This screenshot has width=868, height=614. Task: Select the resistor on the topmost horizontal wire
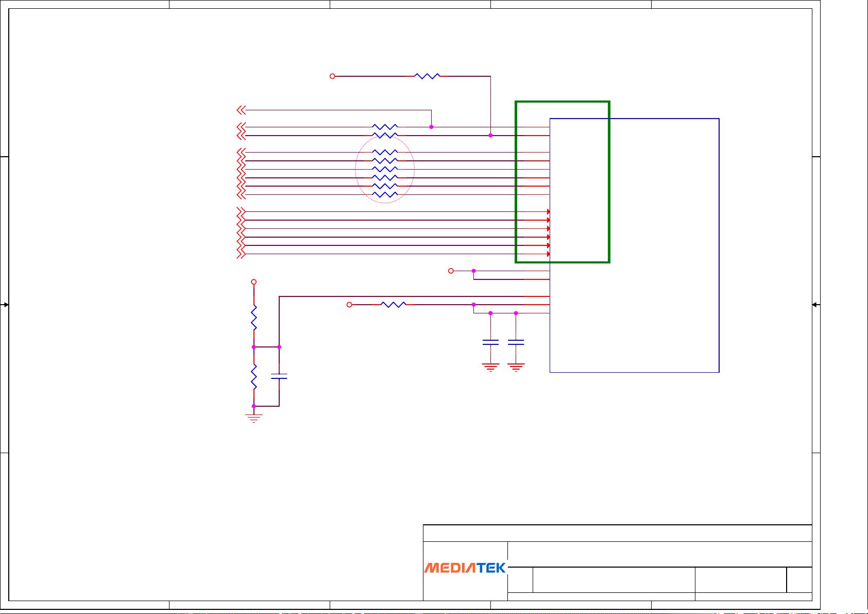pos(427,76)
